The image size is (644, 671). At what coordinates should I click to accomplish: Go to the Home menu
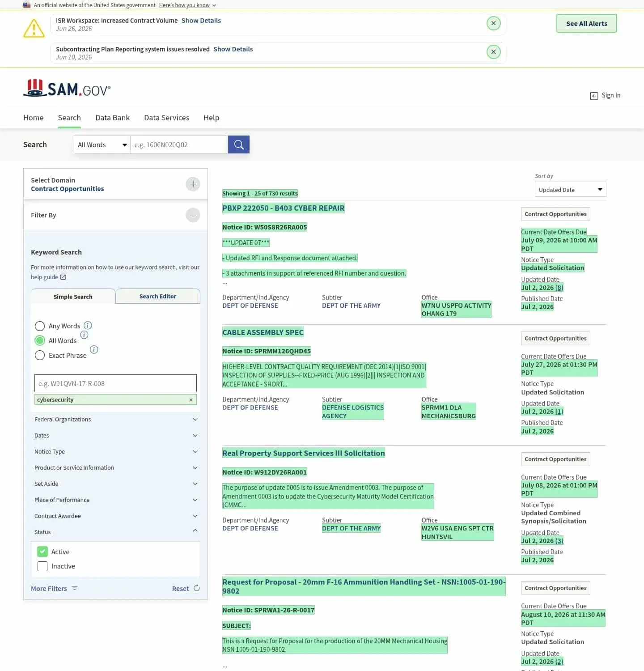coord(34,118)
